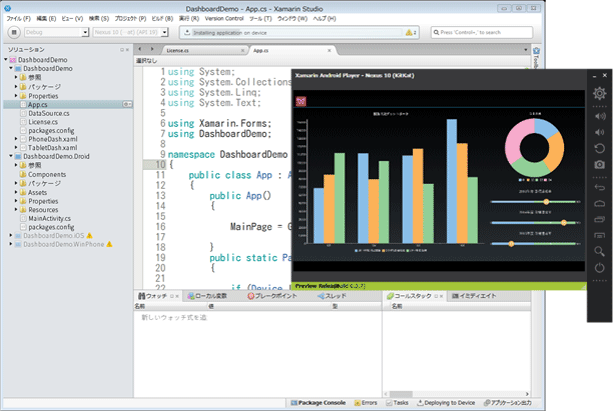Select License.cs in solution tree

pos(43,122)
